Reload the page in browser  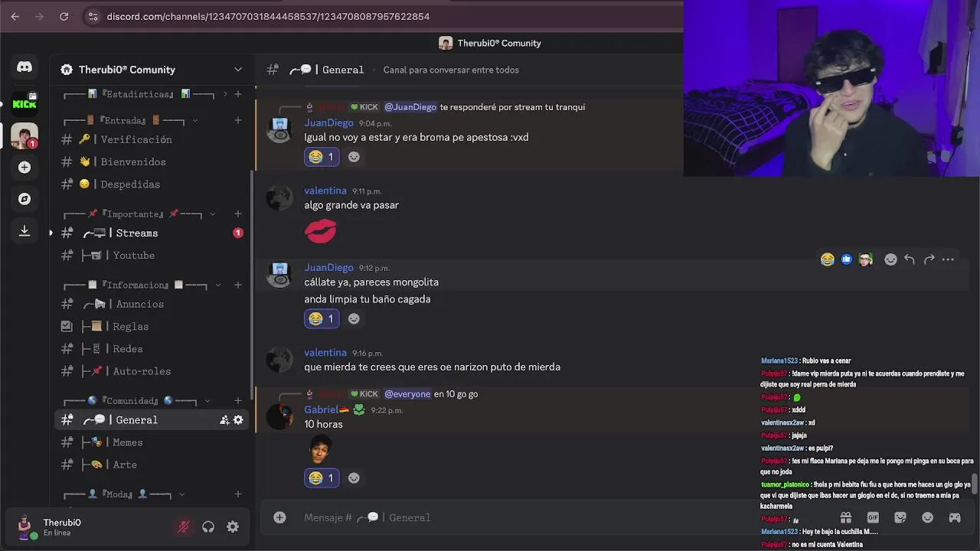pos(64,16)
